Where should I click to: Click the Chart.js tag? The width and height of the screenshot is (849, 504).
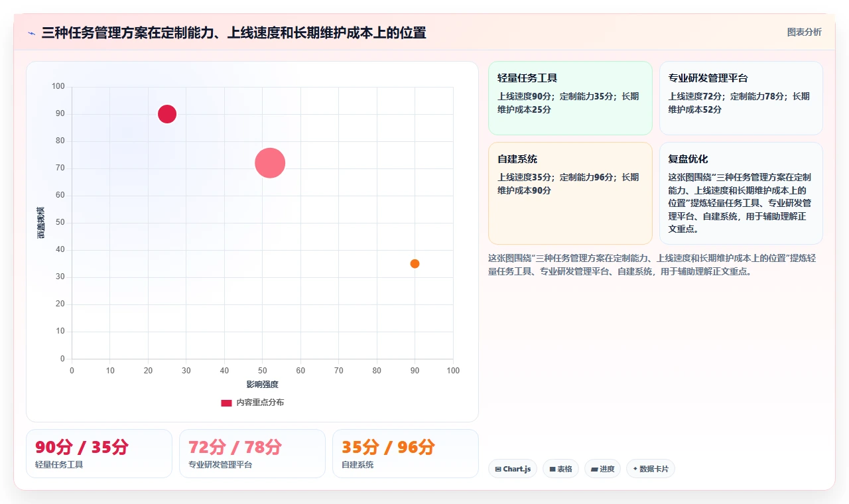(x=513, y=469)
